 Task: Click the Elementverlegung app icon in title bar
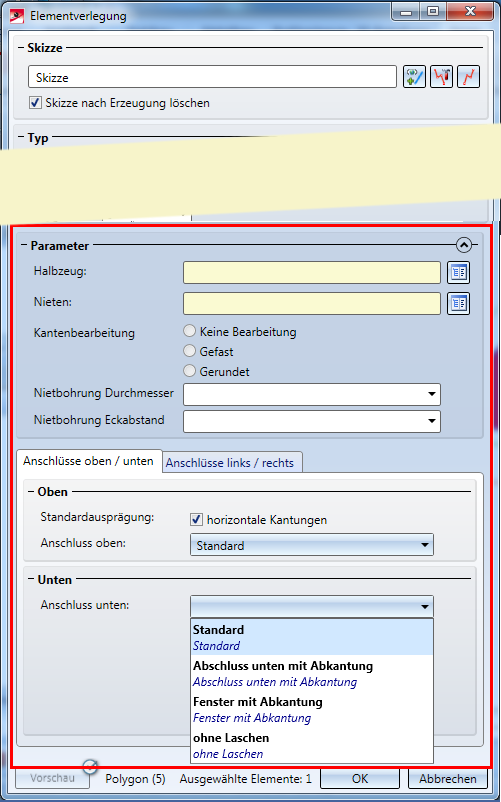[x=17, y=16]
